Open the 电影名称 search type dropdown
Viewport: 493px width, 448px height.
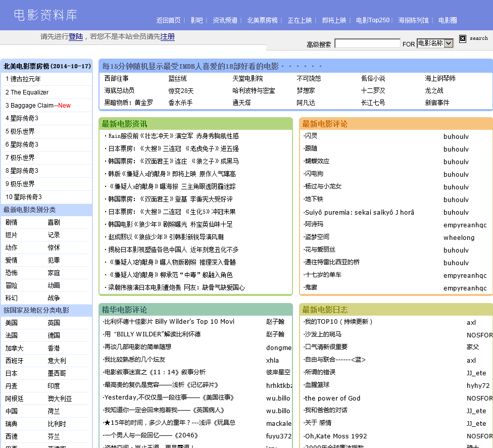tap(435, 43)
